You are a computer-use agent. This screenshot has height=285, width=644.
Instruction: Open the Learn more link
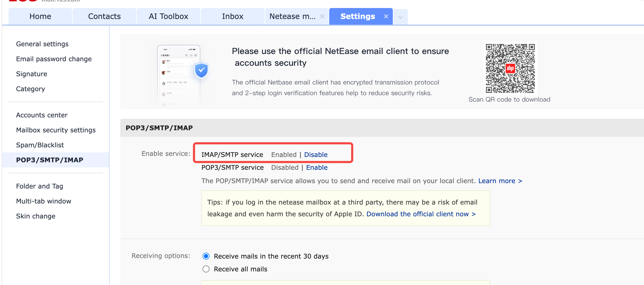[x=500, y=181]
